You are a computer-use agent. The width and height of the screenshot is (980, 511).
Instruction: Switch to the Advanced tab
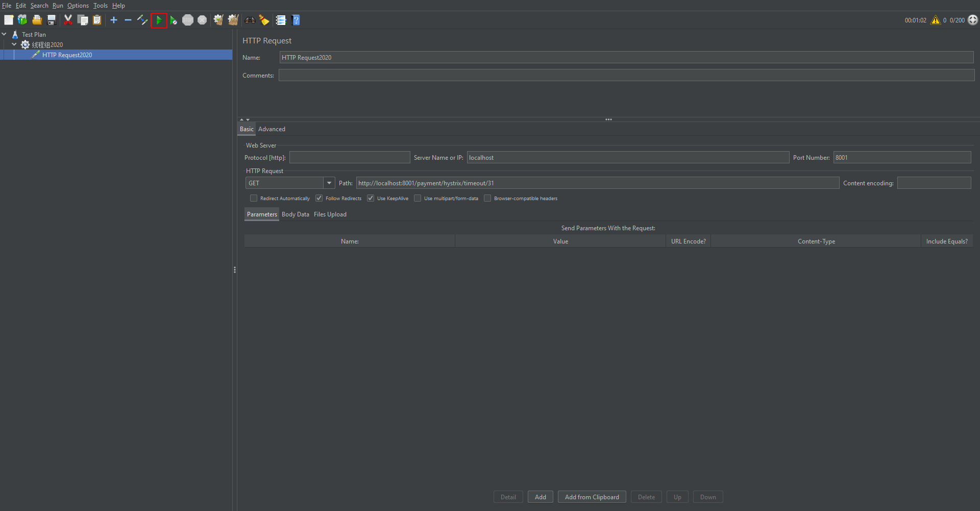click(272, 129)
